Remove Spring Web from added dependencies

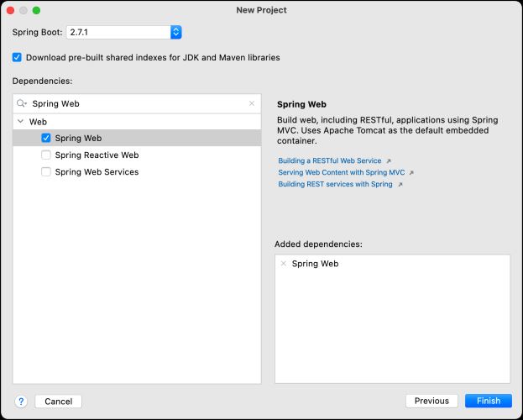coord(284,264)
